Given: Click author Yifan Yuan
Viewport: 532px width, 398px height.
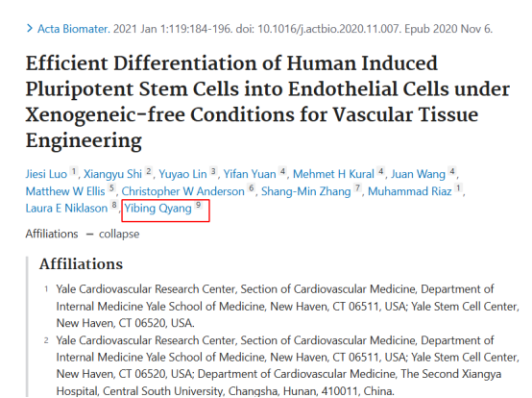Looking at the screenshot, I should tap(250, 174).
